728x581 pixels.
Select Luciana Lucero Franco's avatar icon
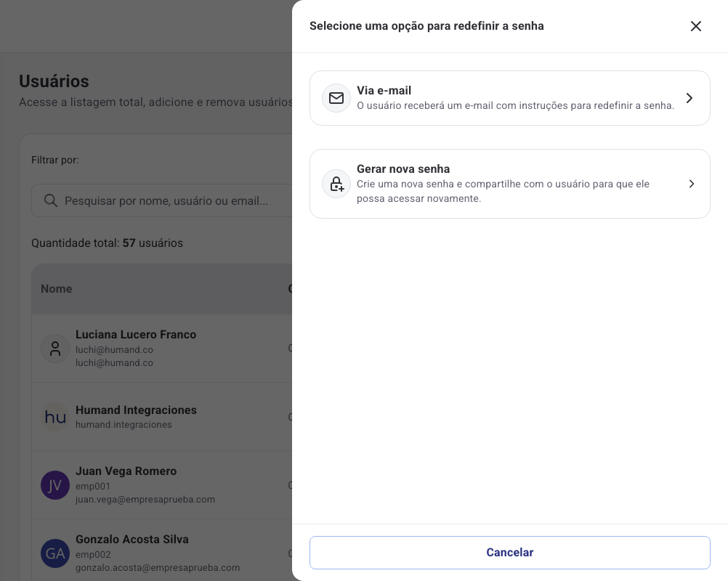click(x=55, y=349)
